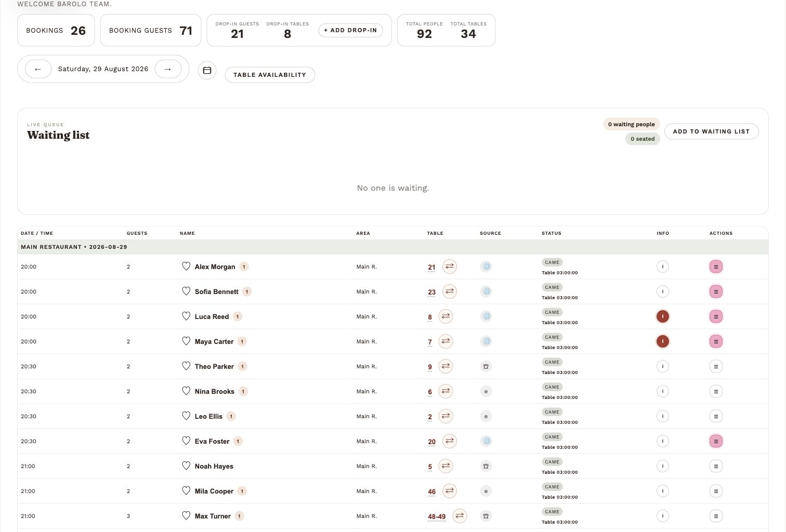Go to the previous day arrow
Viewport: 786px width, 532px height.
[x=38, y=69]
